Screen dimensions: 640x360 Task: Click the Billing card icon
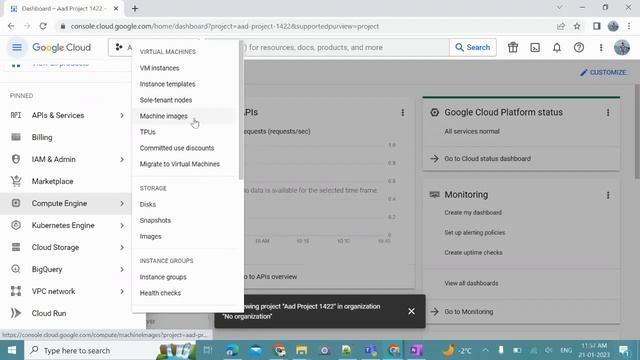coord(16,137)
